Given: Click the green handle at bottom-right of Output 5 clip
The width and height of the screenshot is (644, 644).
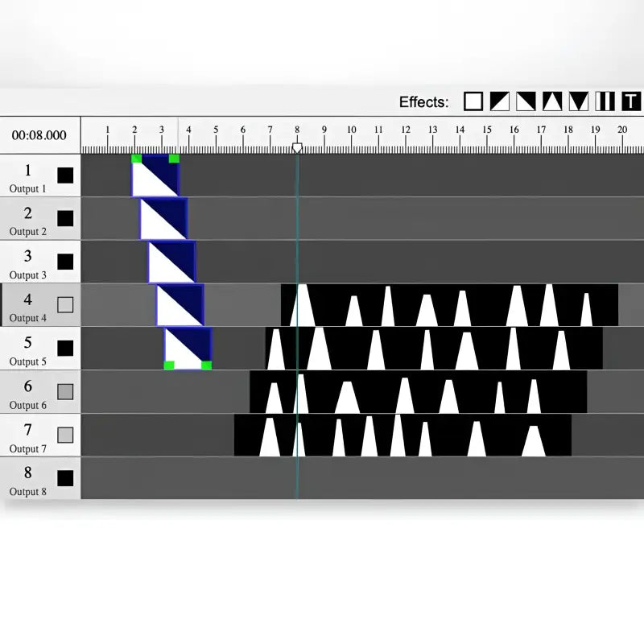Looking at the screenshot, I should pos(206,365).
